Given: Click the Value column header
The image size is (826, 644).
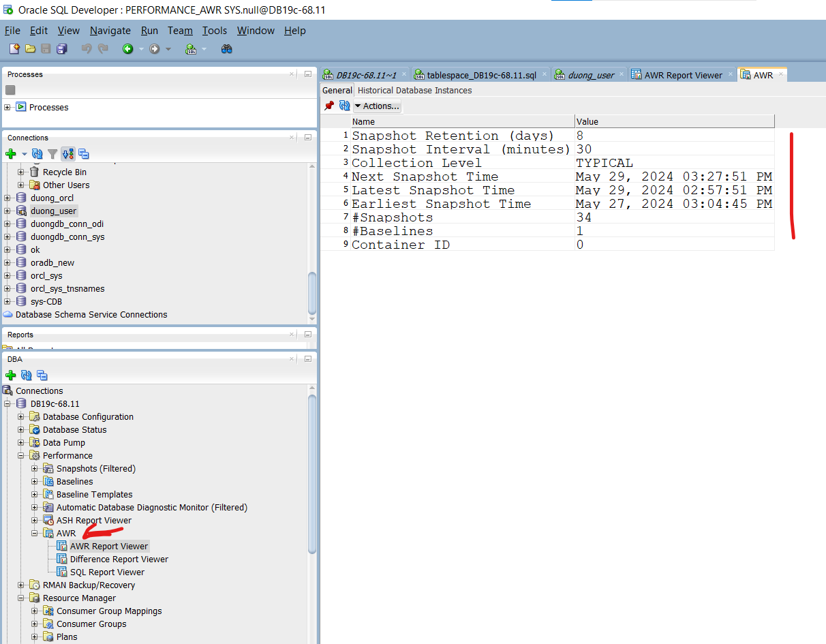Looking at the screenshot, I should (675, 122).
